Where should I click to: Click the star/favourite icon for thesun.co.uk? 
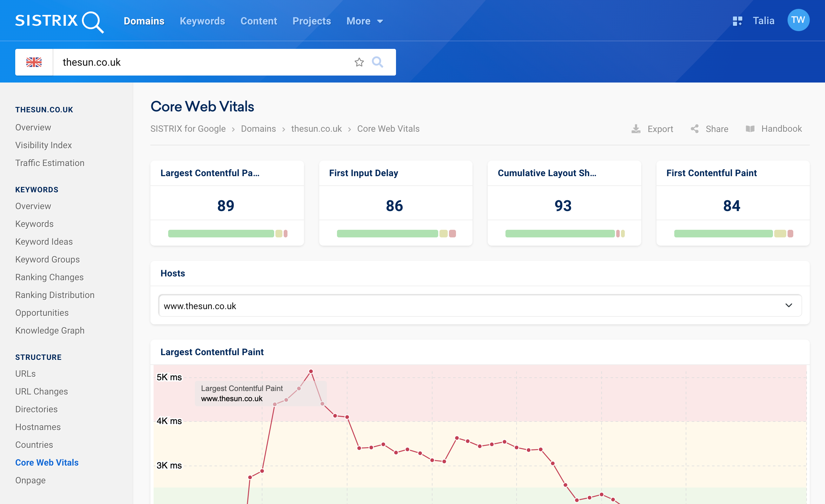[360, 62]
